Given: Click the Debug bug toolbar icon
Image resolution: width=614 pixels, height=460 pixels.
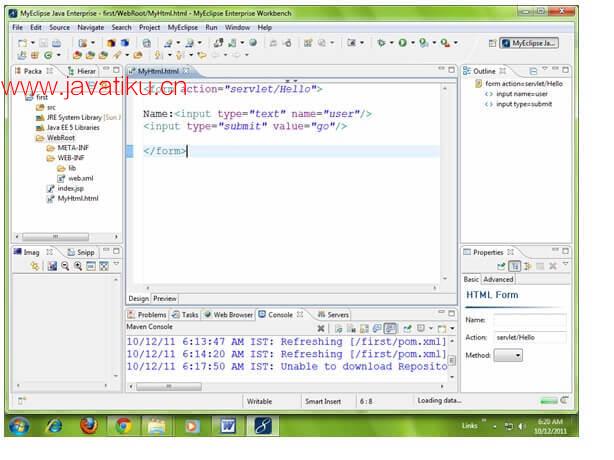Looking at the screenshot, I should pos(381,42).
